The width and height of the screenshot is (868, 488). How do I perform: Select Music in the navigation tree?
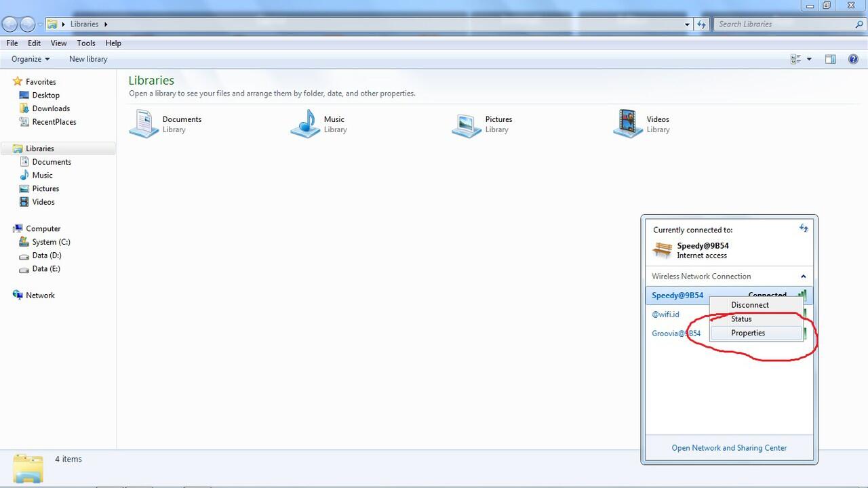42,175
